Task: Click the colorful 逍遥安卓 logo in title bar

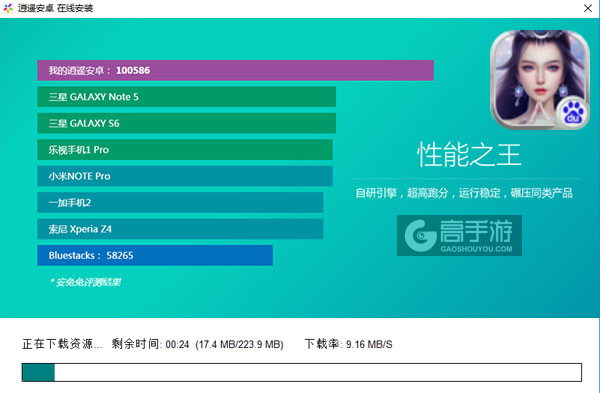Action: pos(8,8)
